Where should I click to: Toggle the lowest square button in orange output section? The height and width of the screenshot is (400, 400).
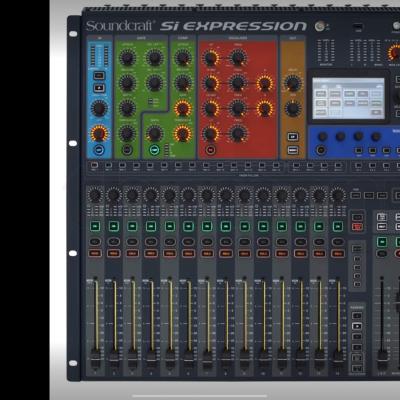[x=293, y=150]
